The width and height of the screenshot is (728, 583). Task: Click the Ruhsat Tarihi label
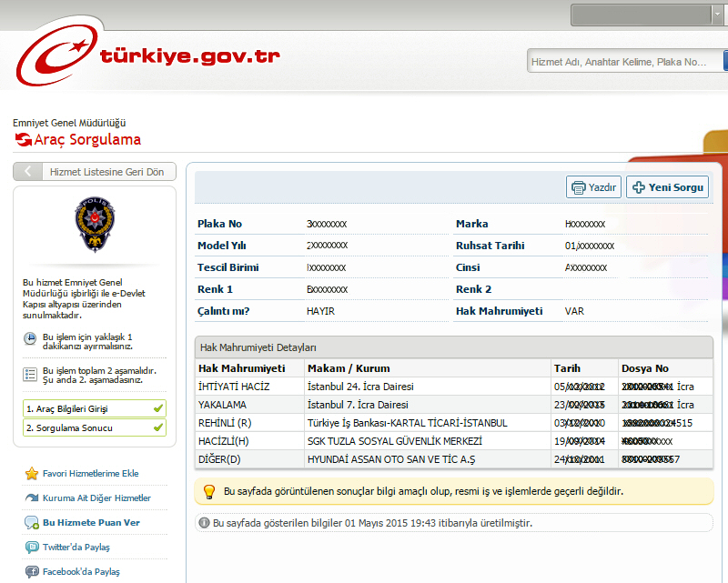tap(490, 246)
